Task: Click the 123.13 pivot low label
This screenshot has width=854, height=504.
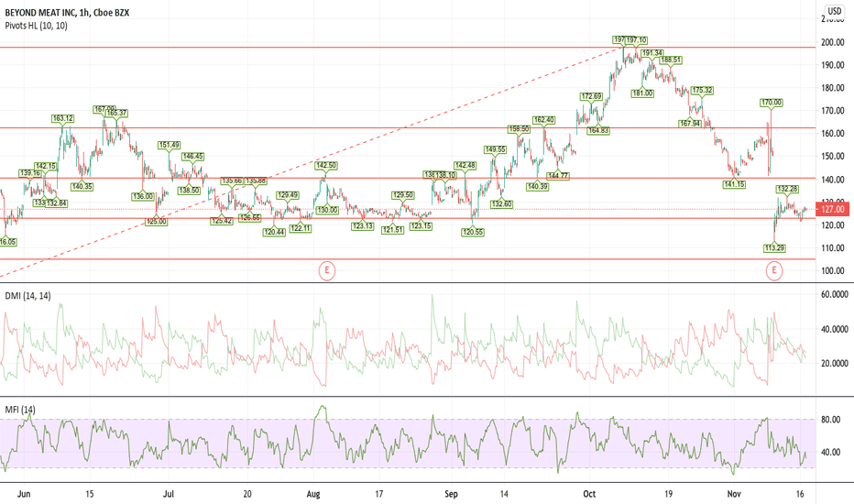Action: coord(362,226)
